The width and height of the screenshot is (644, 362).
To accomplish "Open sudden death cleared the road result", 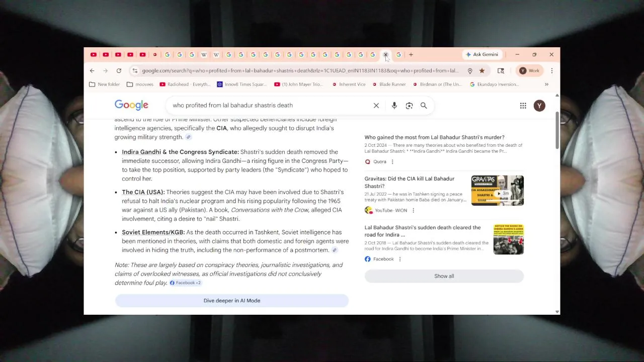I will [423, 231].
